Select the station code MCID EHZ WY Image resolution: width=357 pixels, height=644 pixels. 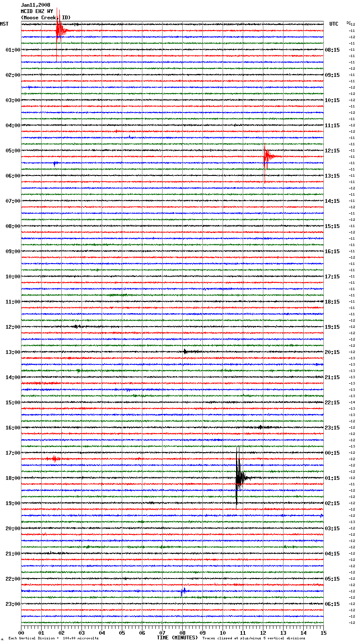click(37, 11)
